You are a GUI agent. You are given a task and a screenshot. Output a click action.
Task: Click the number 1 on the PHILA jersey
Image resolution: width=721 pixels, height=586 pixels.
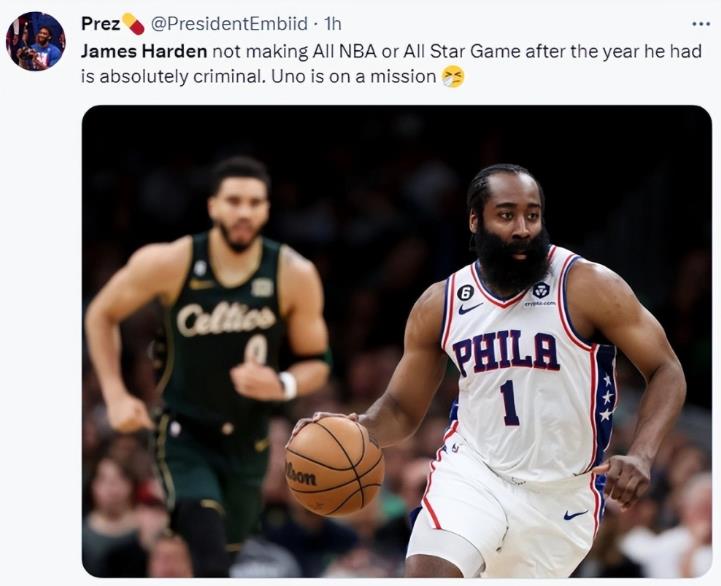[510, 402]
